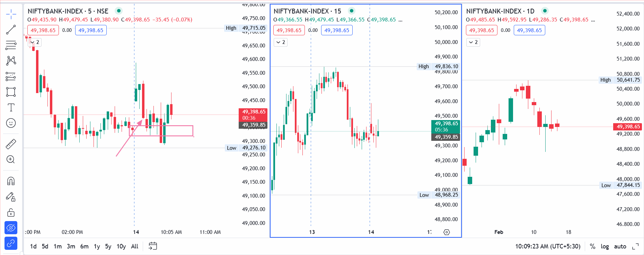The height and width of the screenshot is (255, 644).
Task: Click the Low 48,968.25 label on 15-minute chart
Action: (438, 195)
